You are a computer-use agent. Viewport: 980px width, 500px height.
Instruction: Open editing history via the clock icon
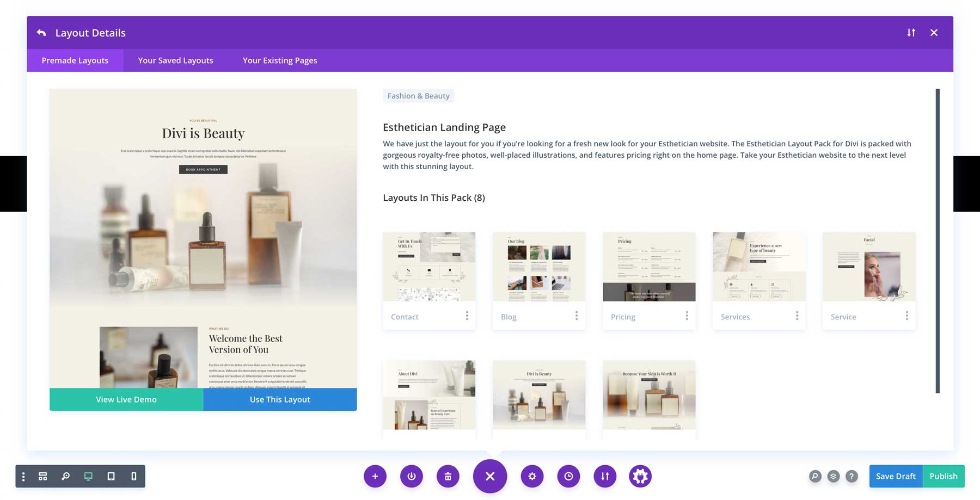tap(568, 476)
